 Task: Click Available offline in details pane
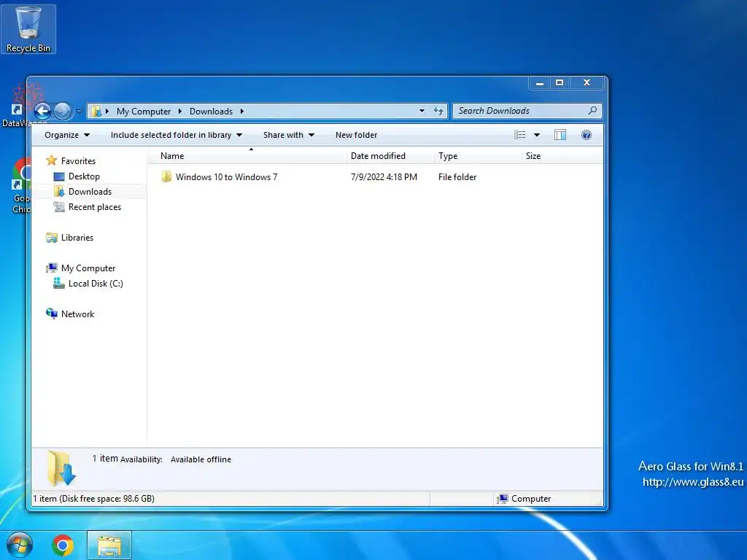coord(201,459)
